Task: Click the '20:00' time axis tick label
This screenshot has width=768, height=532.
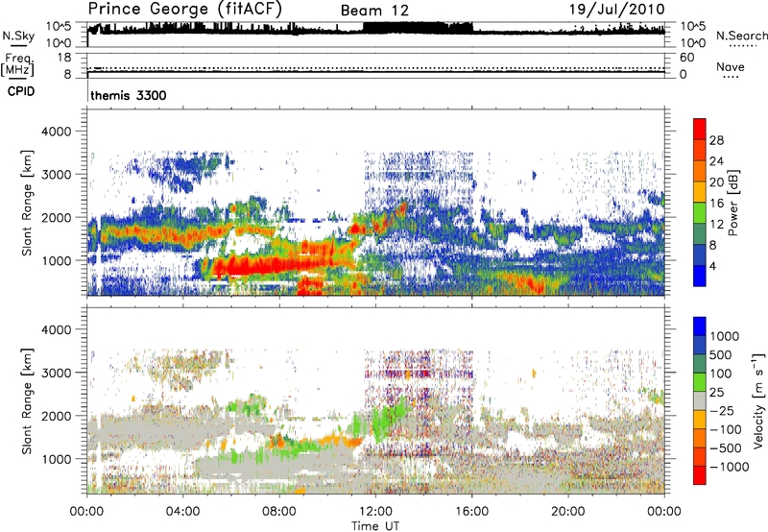Action: (567, 512)
